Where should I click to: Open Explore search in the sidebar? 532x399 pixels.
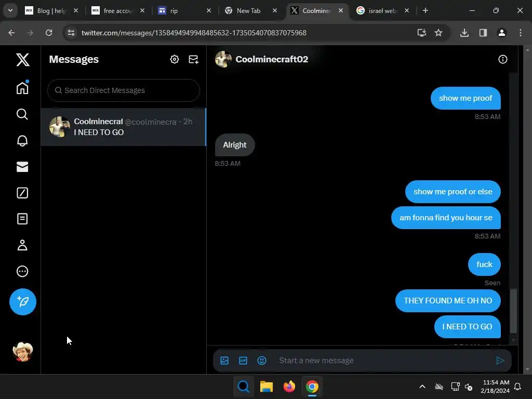pos(22,114)
